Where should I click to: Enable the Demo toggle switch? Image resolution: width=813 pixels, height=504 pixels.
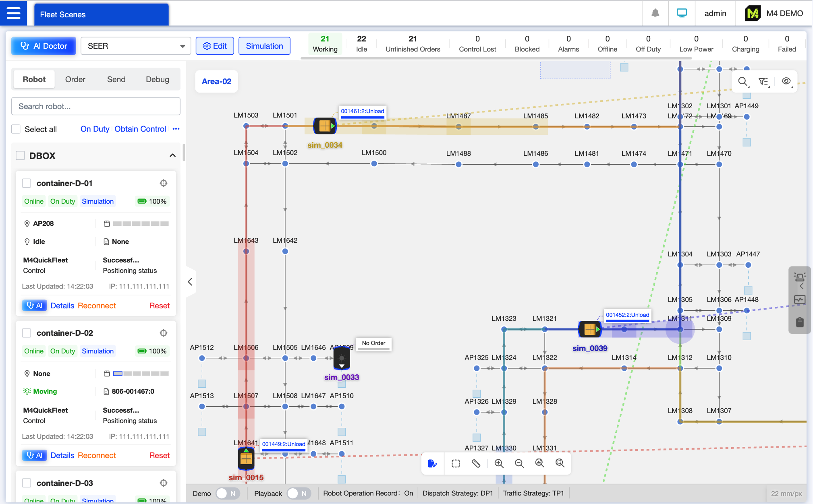click(228, 494)
